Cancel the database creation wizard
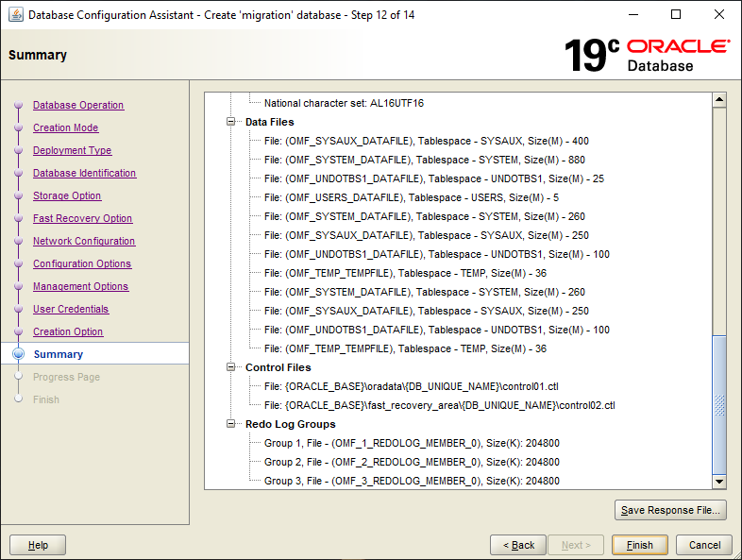This screenshot has height=560, width=742. coord(704,545)
